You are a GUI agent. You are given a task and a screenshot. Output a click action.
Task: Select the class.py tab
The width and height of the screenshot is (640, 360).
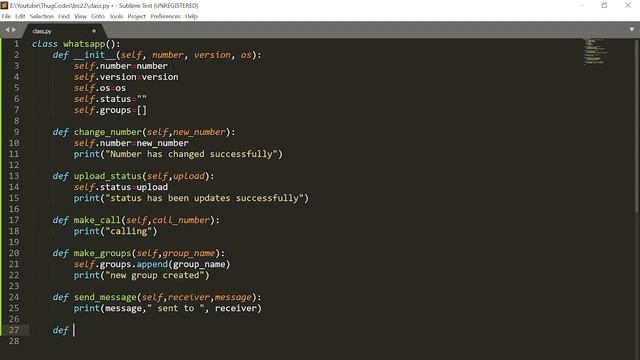pos(64,31)
